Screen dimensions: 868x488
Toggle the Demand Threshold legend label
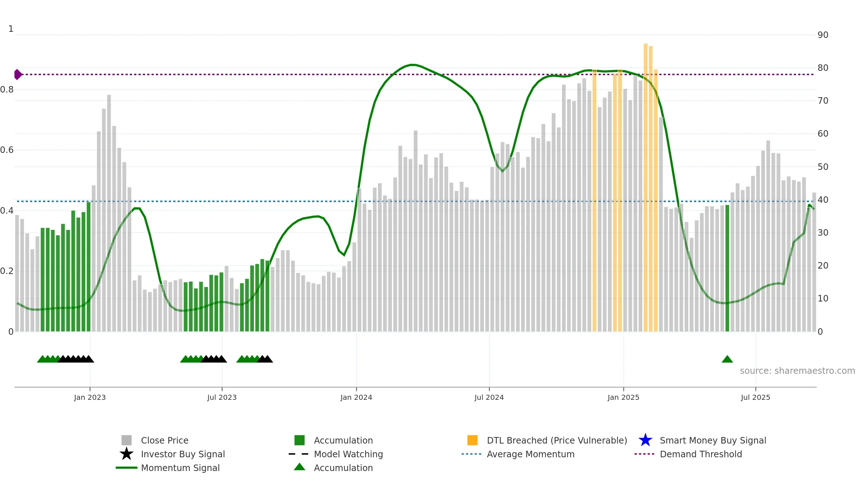tap(701, 454)
